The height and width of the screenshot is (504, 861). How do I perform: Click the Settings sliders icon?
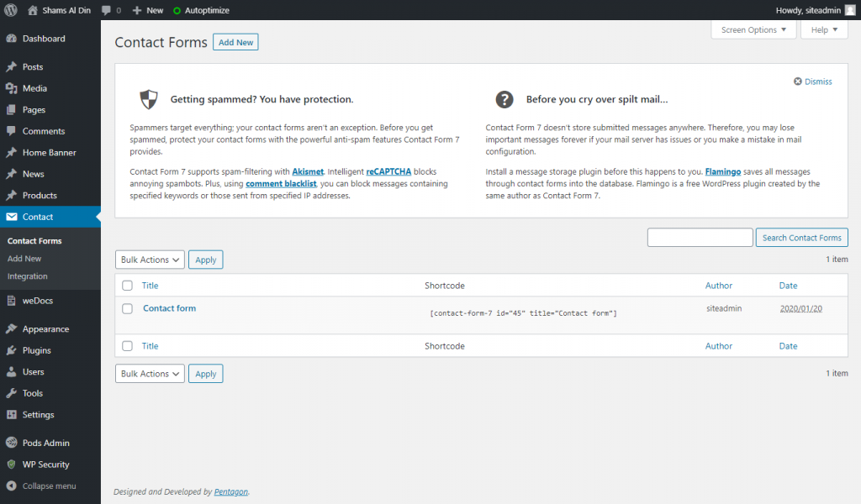(x=11, y=415)
